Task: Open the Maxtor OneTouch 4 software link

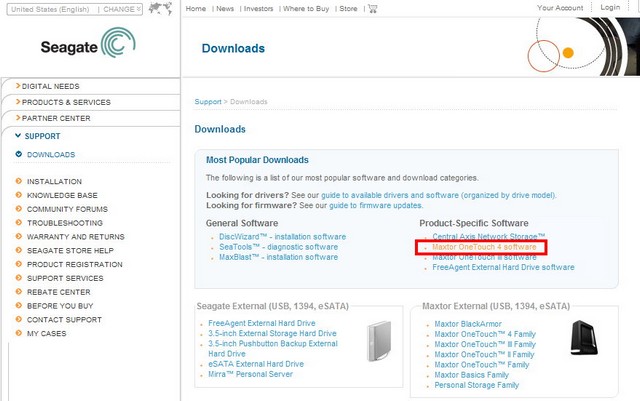Action: pos(485,246)
